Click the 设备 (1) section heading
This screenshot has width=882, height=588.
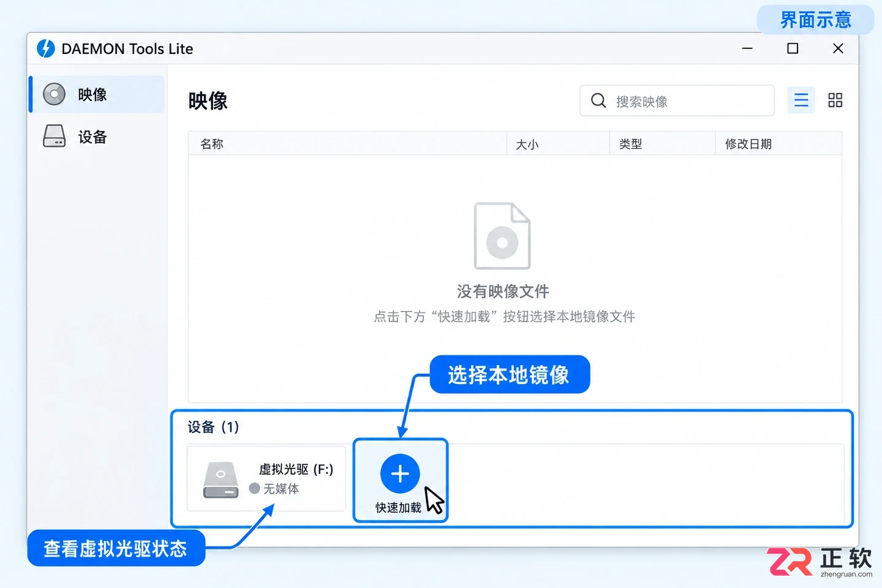click(x=213, y=427)
